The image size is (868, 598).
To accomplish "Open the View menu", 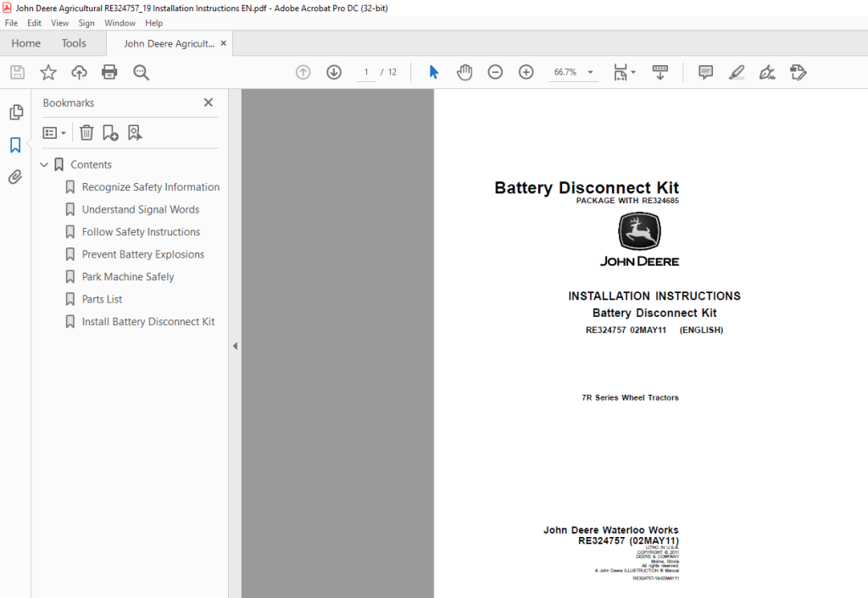I will point(60,23).
